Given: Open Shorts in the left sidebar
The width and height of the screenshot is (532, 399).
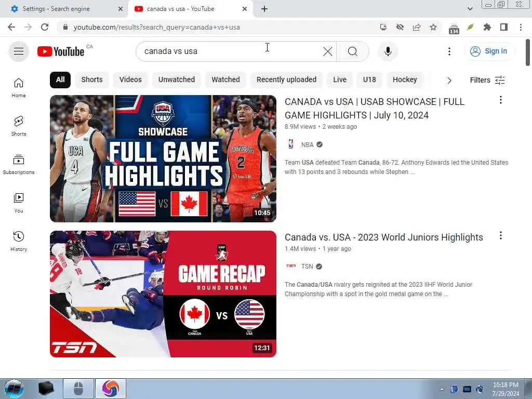Looking at the screenshot, I should [x=19, y=126].
